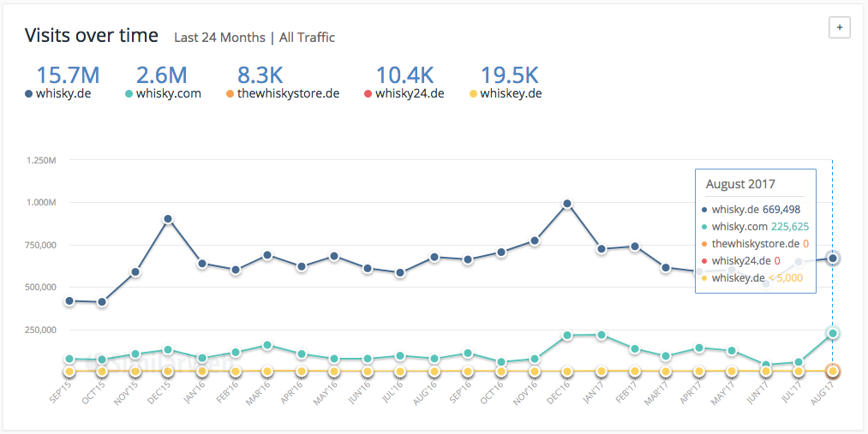The width and height of the screenshot is (868, 434).
Task: Select whisky.com data point for DEC'16
Action: click(567, 336)
